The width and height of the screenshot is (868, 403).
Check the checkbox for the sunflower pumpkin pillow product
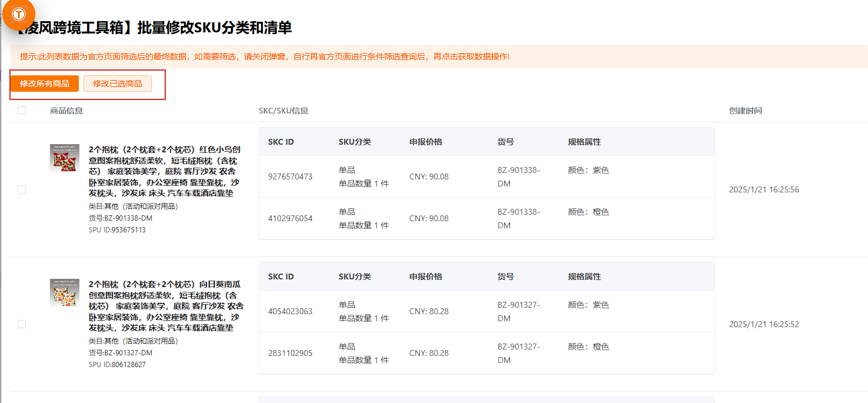pos(22,324)
